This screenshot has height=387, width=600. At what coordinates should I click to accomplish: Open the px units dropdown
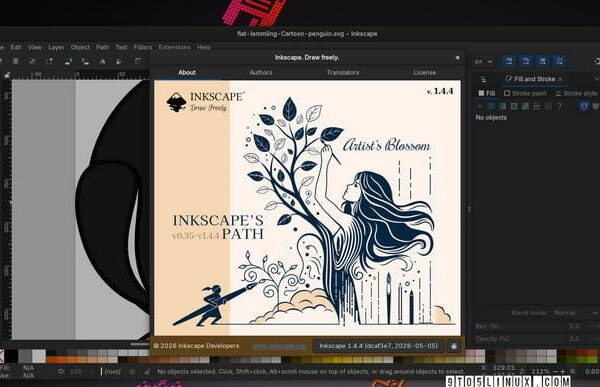click(x=484, y=61)
